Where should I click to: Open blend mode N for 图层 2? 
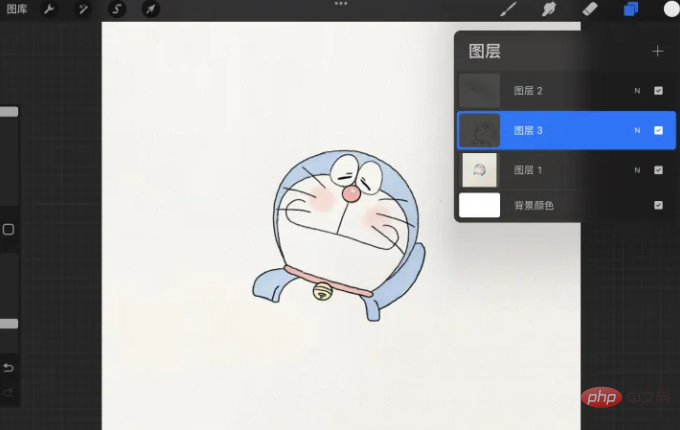(637, 91)
